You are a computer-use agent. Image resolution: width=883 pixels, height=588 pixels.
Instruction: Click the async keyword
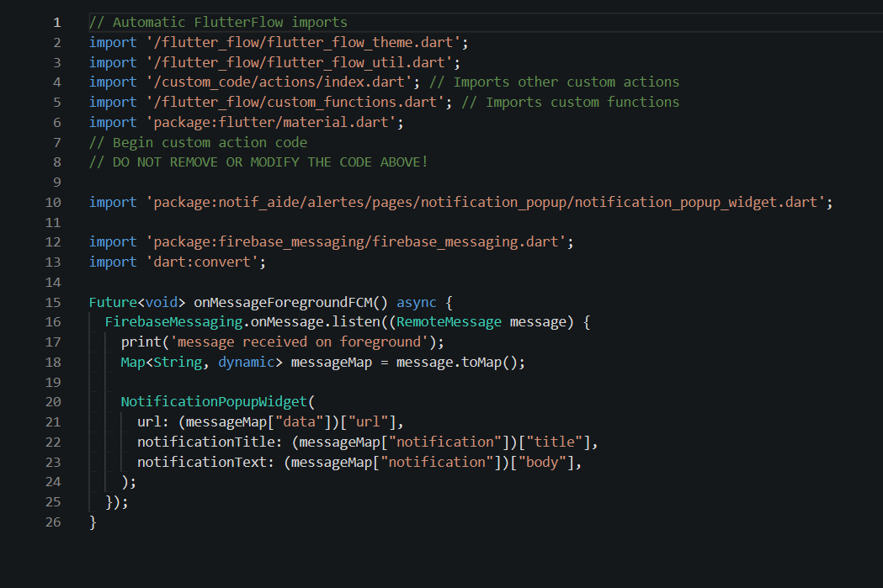(x=417, y=302)
